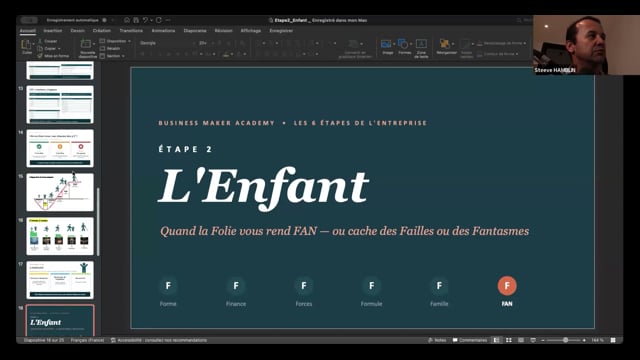Switch to the Transitions tab
The image size is (640, 360).
(131, 31)
